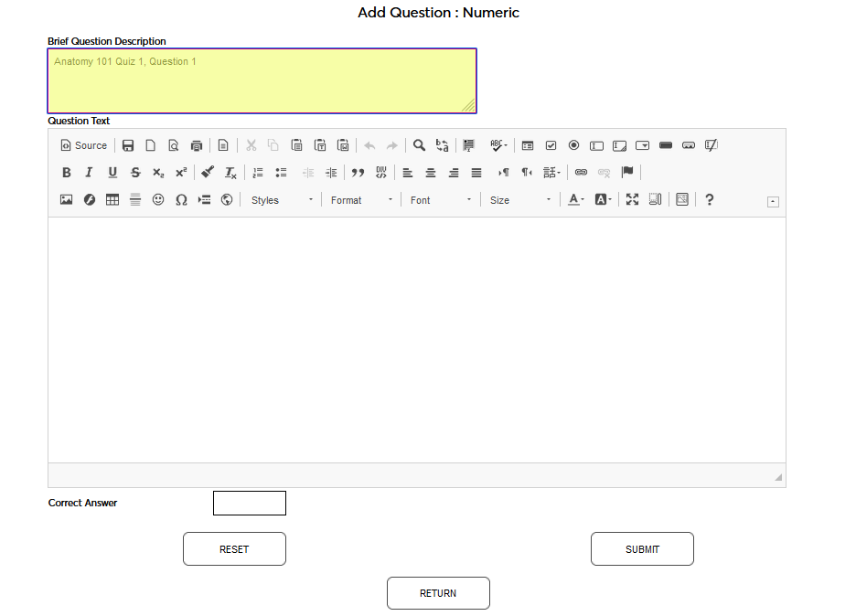This screenshot has height=616, width=856.
Task: Open the editor's Spell Checker
Action: (x=497, y=144)
